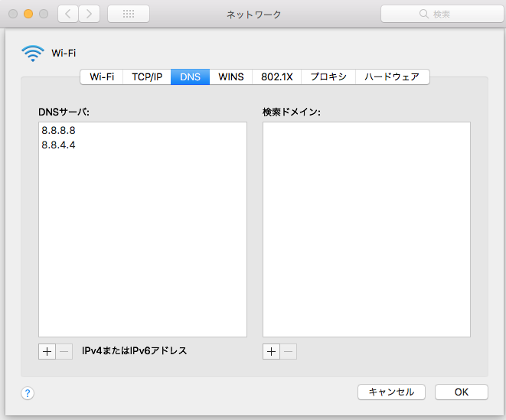Remove DNS server with minus button
Viewport: 506px width, 420px height.
click(x=64, y=351)
